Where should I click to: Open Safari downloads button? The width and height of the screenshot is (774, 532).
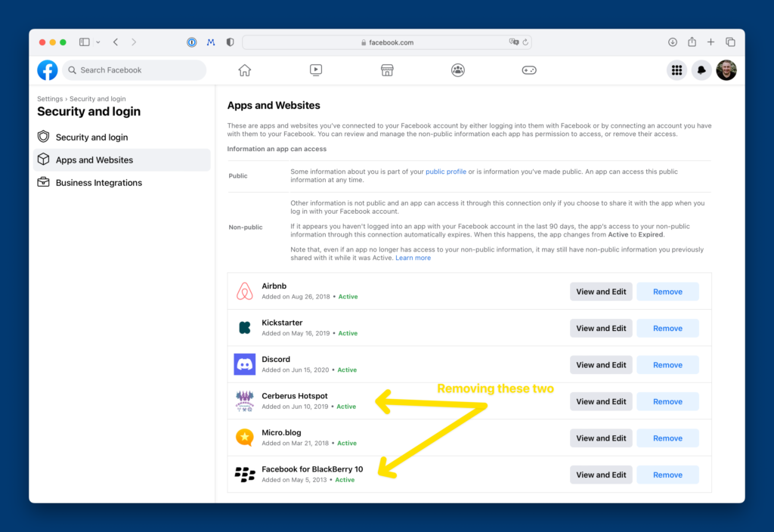click(x=673, y=42)
